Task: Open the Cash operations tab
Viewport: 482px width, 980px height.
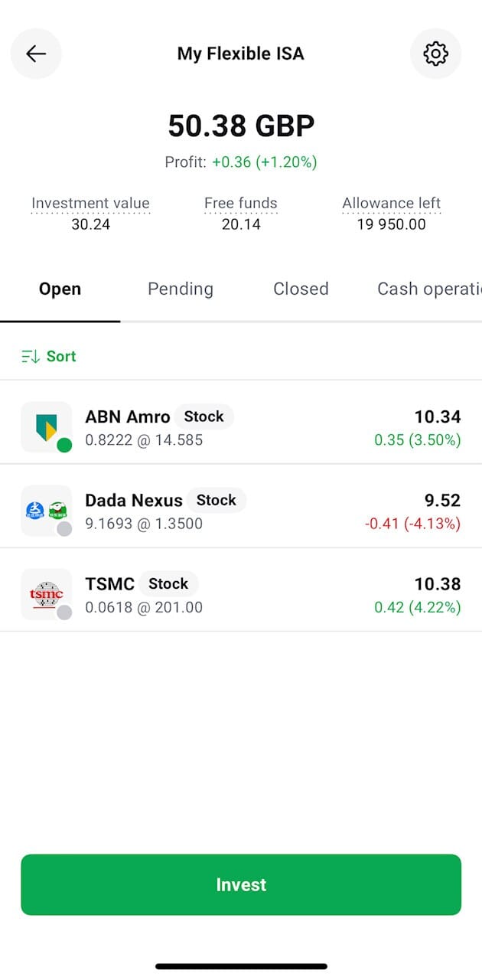Action: [x=428, y=289]
